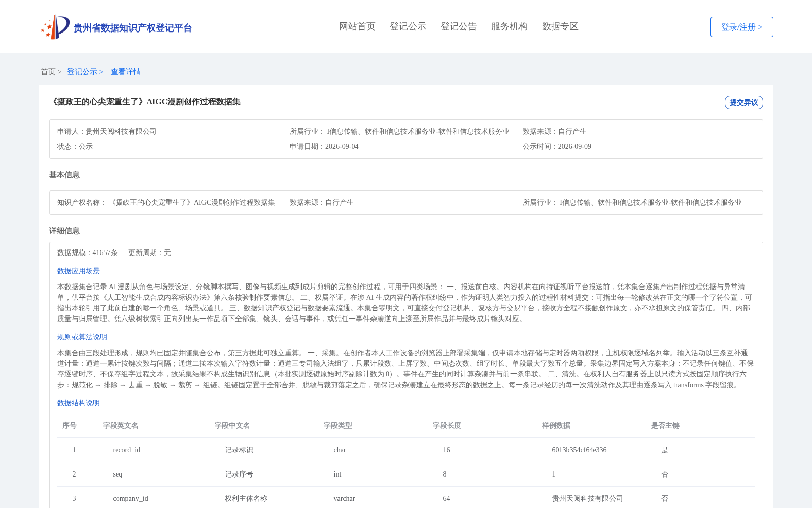Viewport: 812px width, 508px height.
Task: Click the seq field cell
Action: 117,474
